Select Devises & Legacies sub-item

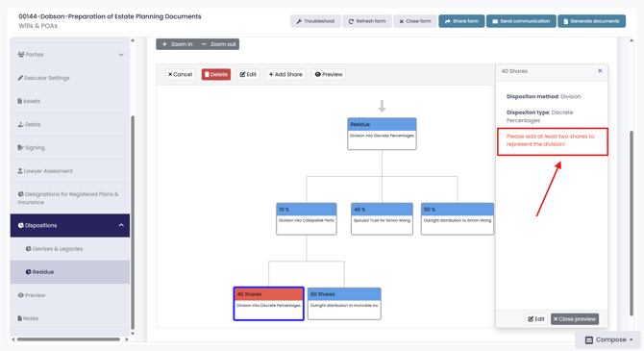click(70, 249)
